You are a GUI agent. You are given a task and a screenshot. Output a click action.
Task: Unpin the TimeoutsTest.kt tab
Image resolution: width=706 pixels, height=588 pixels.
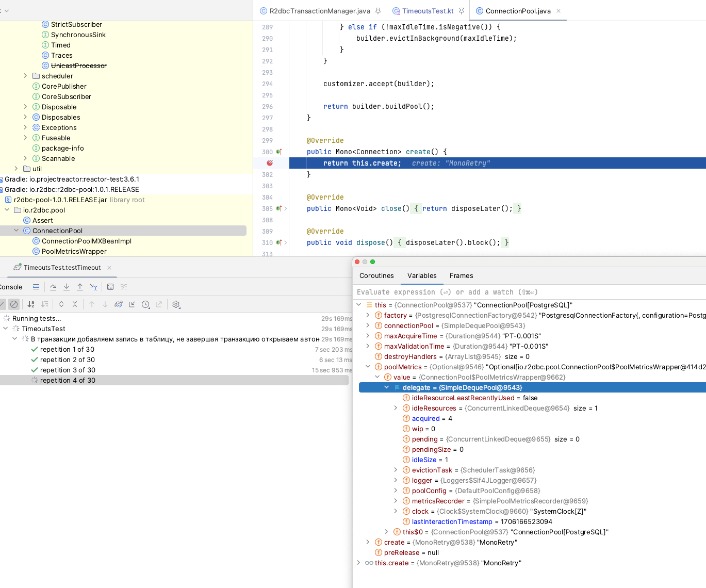[462, 11]
